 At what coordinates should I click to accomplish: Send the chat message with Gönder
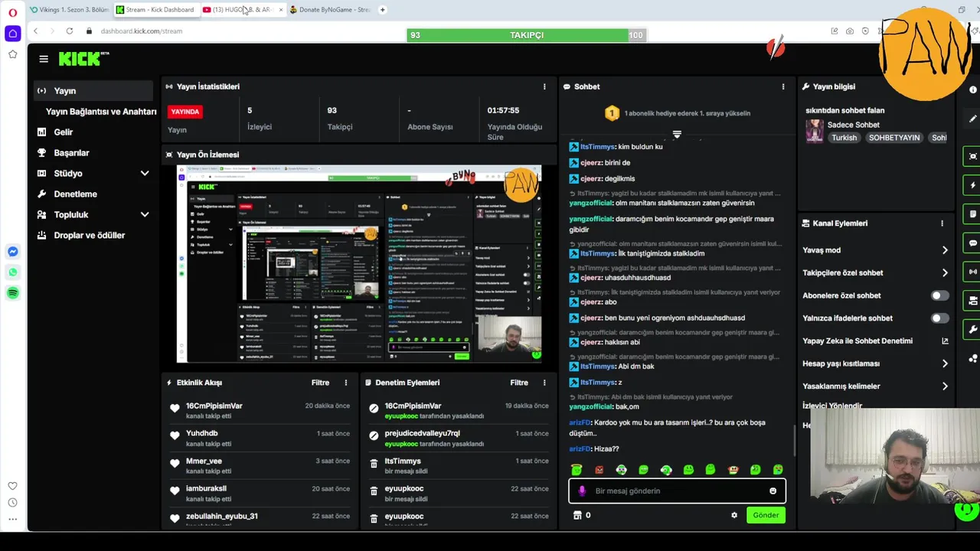tap(766, 515)
